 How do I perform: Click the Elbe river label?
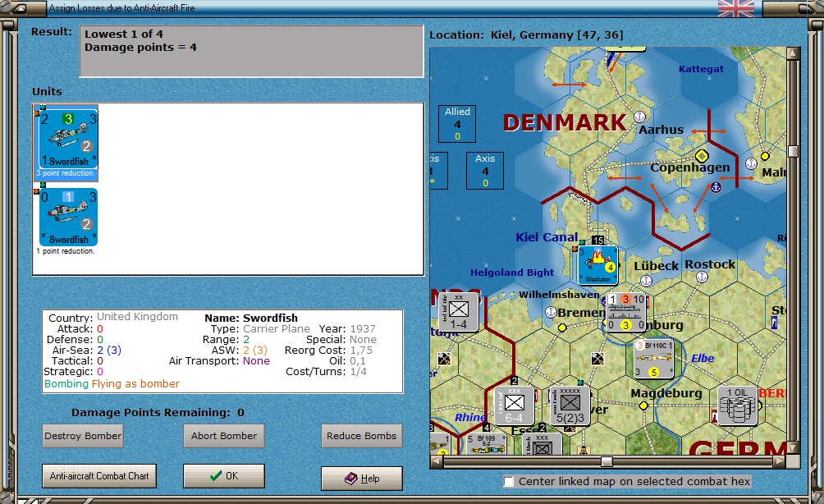[703, 359]
